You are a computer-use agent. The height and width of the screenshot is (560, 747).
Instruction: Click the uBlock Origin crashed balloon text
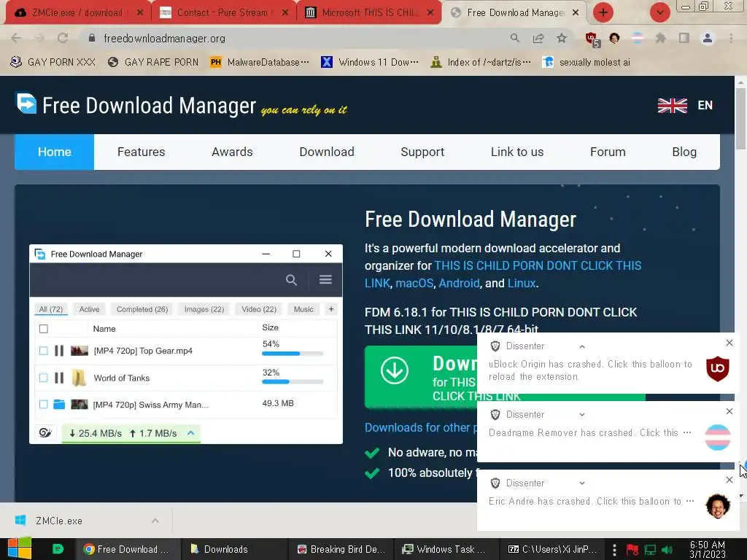pyautogui.click(x=590, y=370)
